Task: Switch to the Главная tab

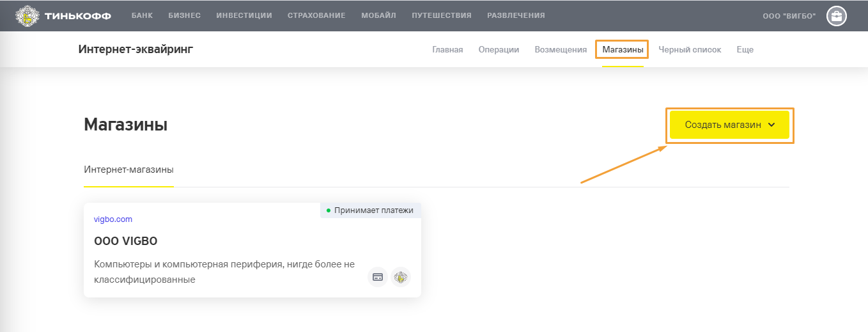Action: click(x=447, y=50)
